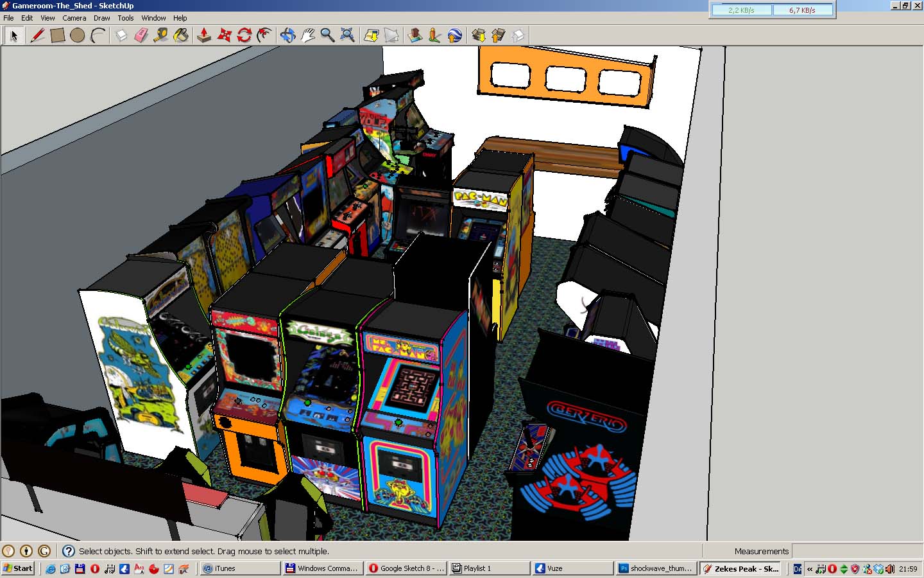Viewport: 924px width, 578px height.
Task: Activate the Push/Pull tool
Action: tap(204, 35)
